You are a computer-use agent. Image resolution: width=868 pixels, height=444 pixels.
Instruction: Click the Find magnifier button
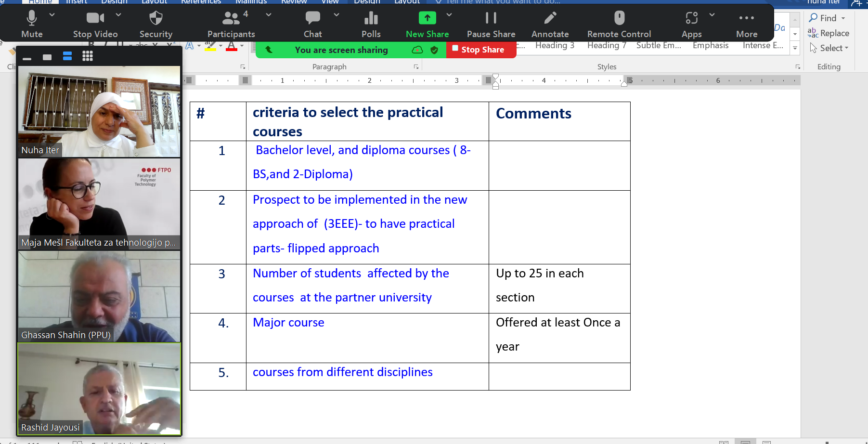[x=823, y=18]
